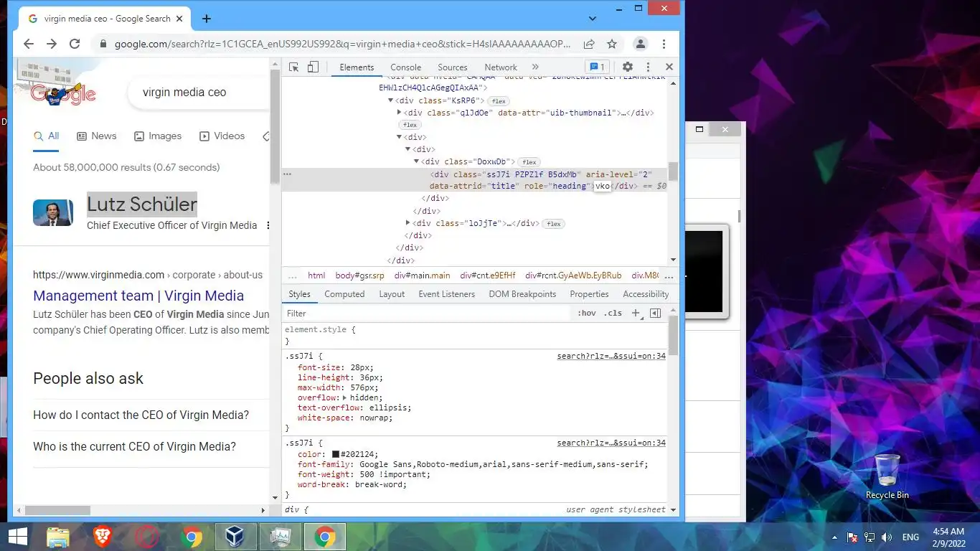980x551 pixels.
Task: Toggle flex badge next to loJjTe div
Action: (x=554, y=224)
